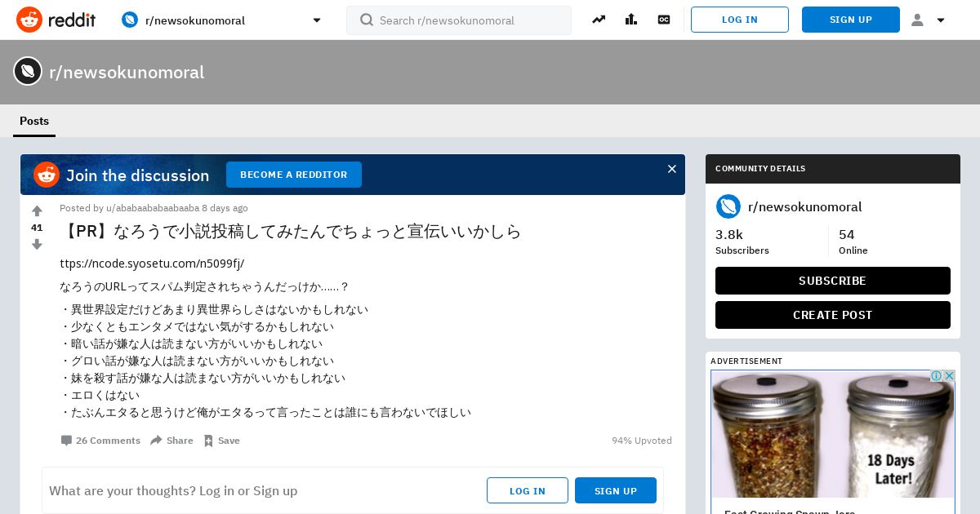Click the 3.8k Subscribers count

(742, 241)
